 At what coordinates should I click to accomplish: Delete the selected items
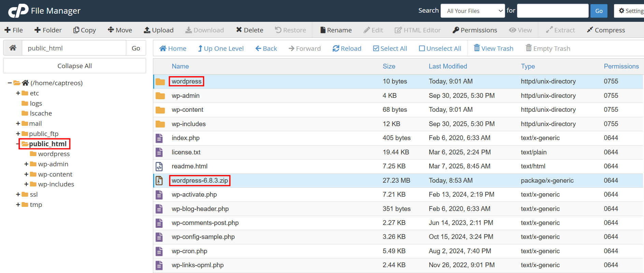(x=250, y=30)
